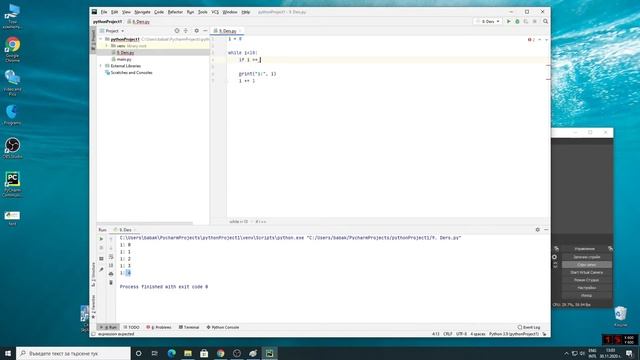Open the 9. Ders run configuration dropdown
640x360 pixels.
[488, 21]
